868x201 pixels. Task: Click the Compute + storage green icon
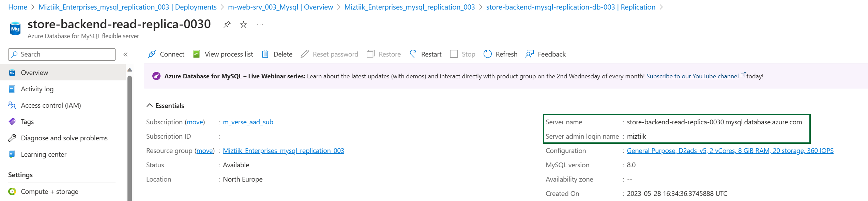(x=12, y=191)
